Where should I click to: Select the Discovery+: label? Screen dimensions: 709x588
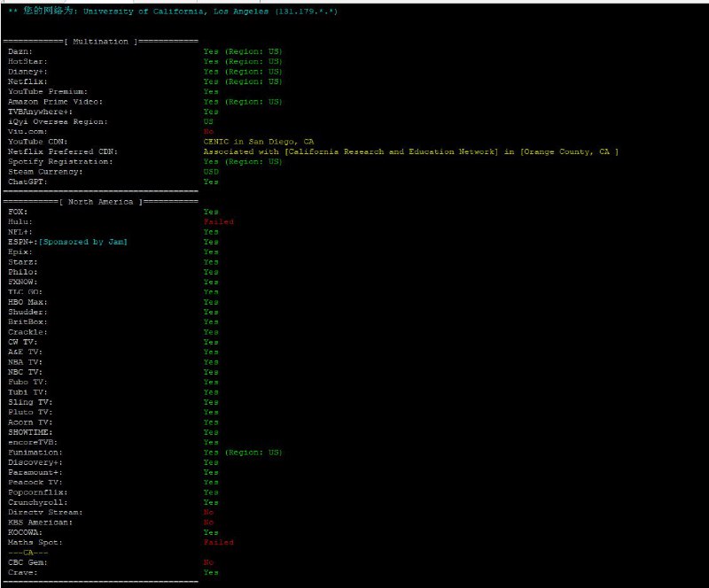[35, 462]
